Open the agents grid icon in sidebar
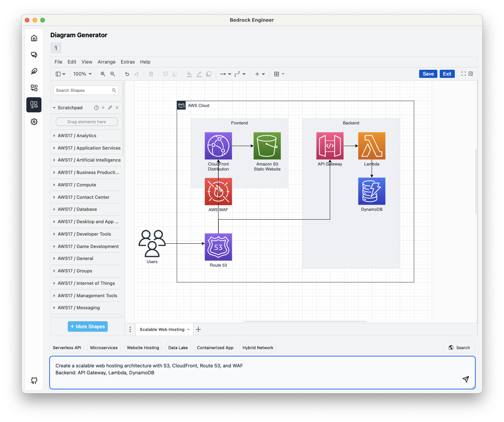 pos(34,88)
